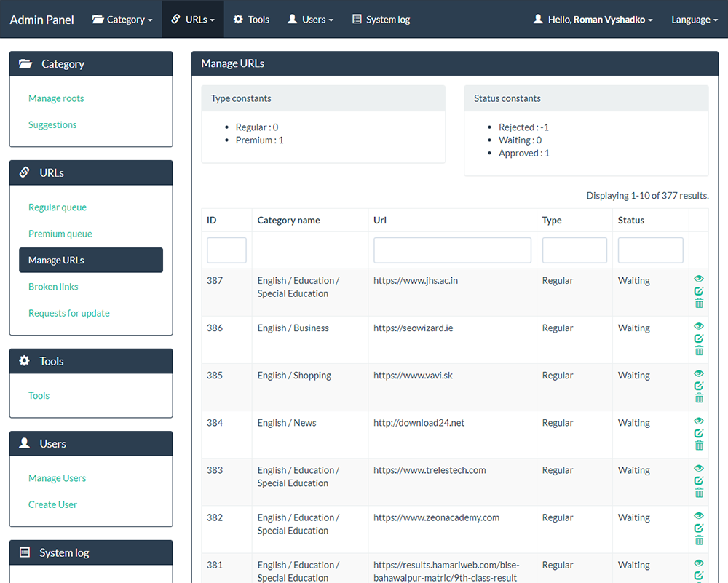View details of URL 387 via eye icon
Screen dimensions: 728x583
click(699, 278)
